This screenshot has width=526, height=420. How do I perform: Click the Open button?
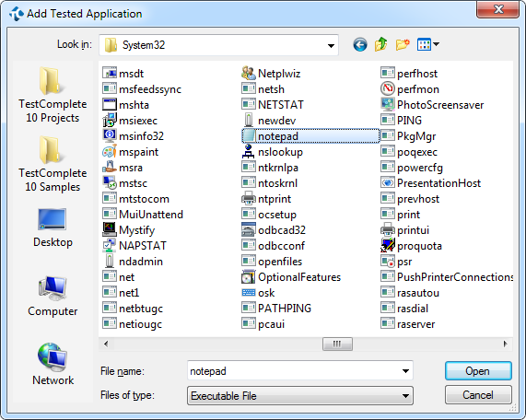[478, 370]
